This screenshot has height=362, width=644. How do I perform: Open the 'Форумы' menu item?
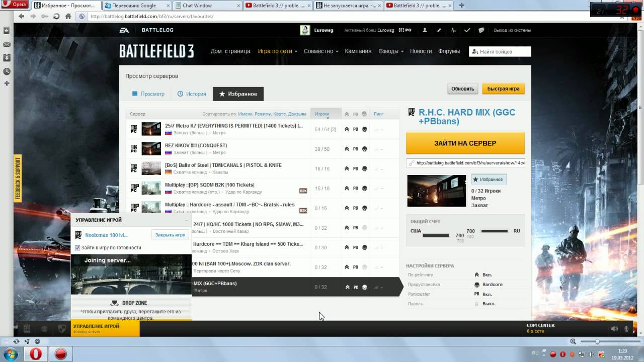click(x=449, y=51)
